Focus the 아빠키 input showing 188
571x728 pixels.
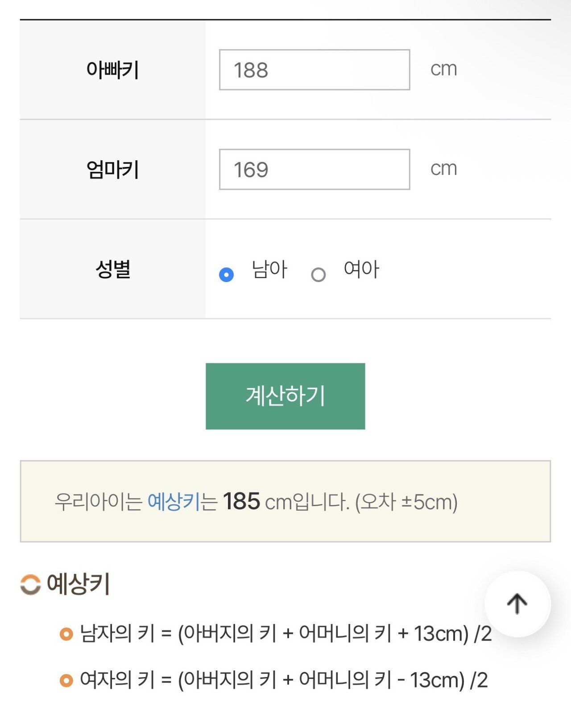[x=314, y=70]
